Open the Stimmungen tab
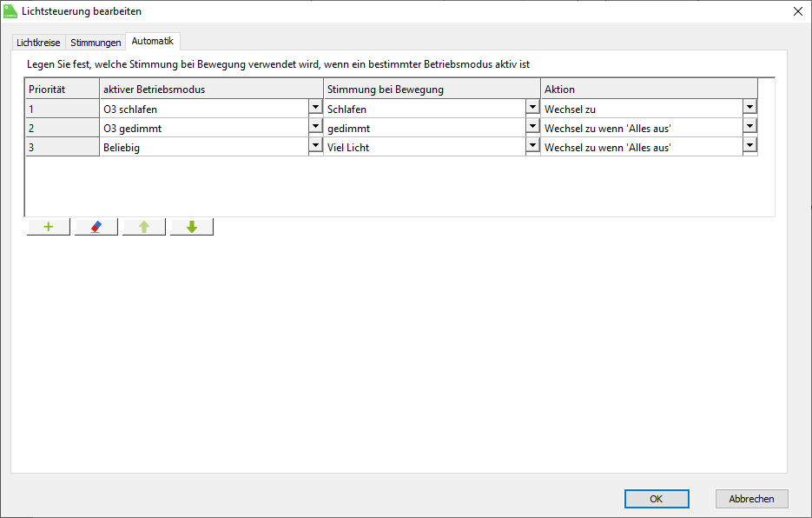The width and height of the screenshot is (812, 518). click(96, 42)
